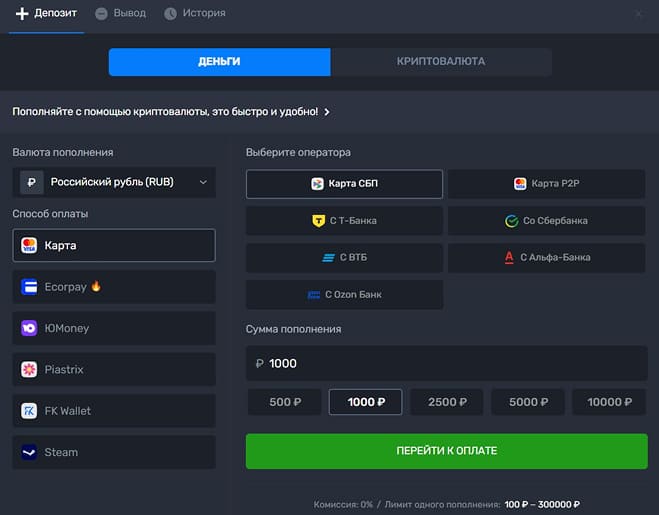
Task: Click the Alfa-Bank red logo
Action: tap(510, 257)
